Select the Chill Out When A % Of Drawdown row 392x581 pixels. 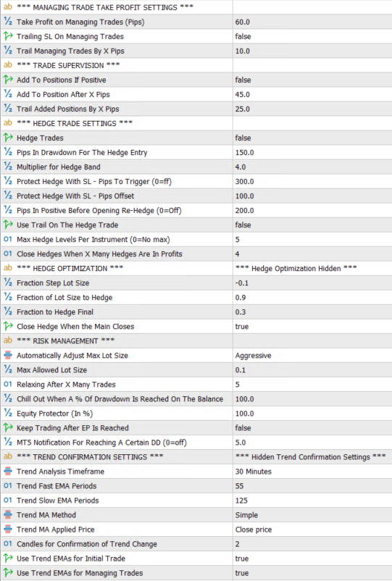tap(196, 398)
